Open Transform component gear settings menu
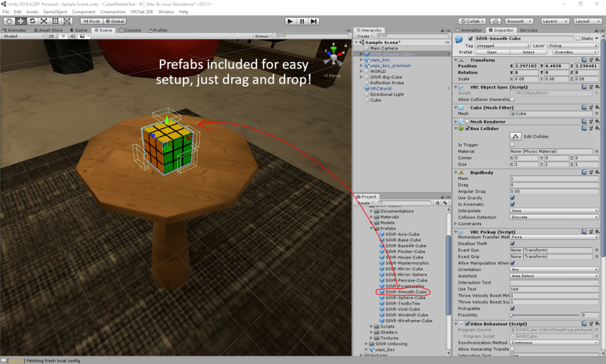The width and height of the screenshot is (606, 364). 598,60
